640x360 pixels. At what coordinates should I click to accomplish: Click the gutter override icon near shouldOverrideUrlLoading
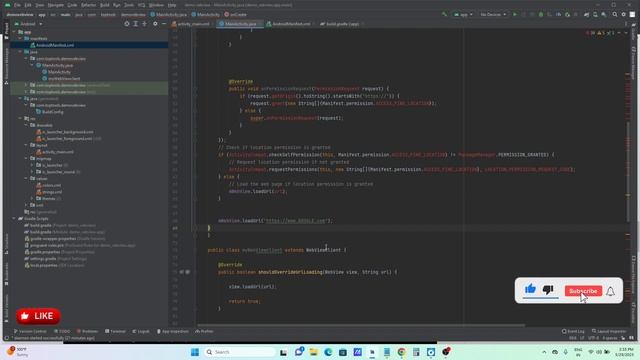pos(182,272)
